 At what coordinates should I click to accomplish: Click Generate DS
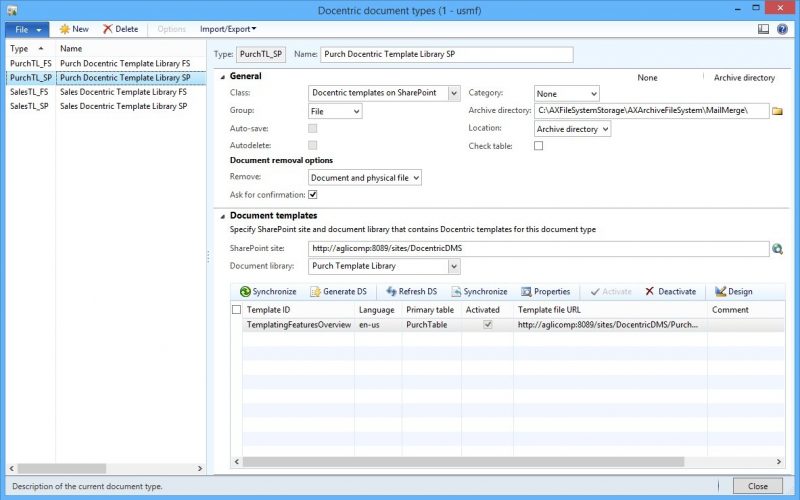tap(339, 291)
